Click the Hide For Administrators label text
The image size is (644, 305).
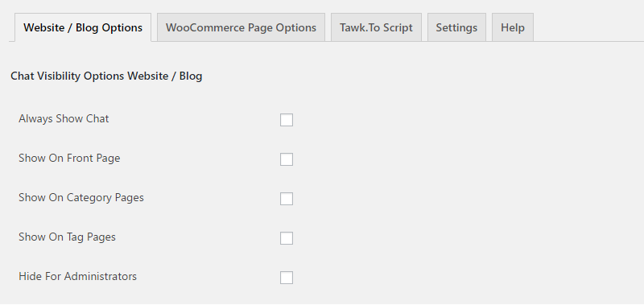[x=77, y=276]
